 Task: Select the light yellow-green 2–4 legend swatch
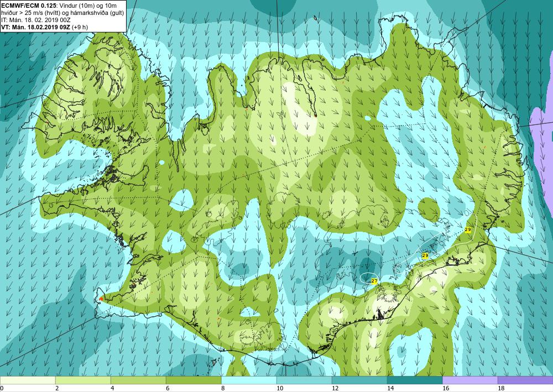pos(84,380)
